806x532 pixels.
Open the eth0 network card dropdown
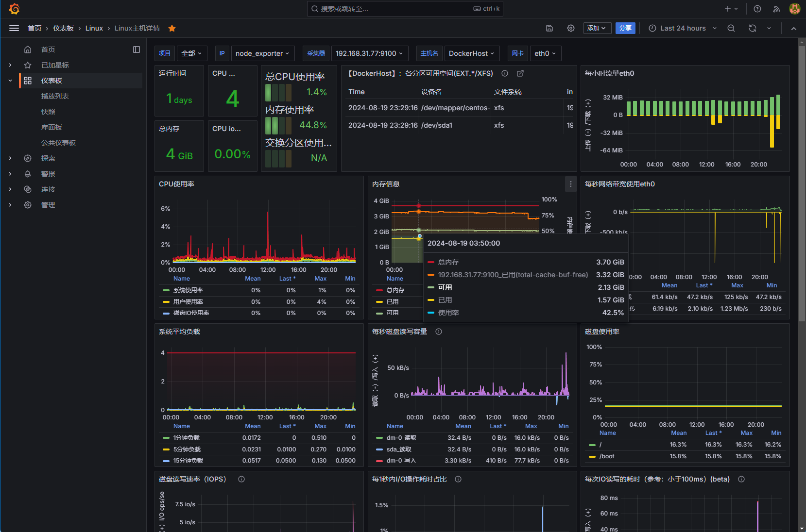[546, 53]
